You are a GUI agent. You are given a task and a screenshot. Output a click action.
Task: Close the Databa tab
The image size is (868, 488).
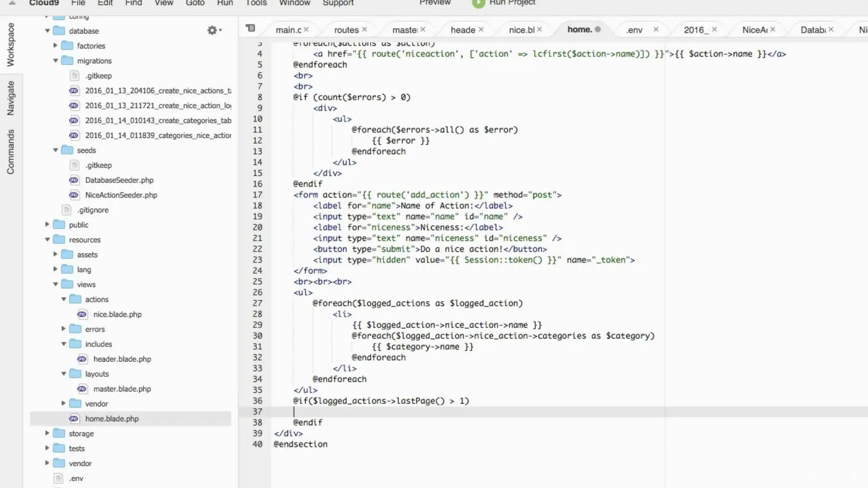[831, 29]
